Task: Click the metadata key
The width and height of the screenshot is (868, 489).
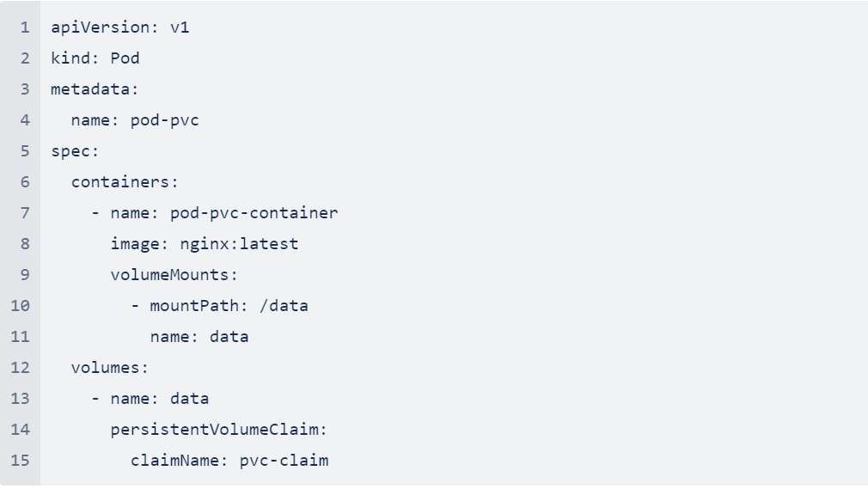Action: tap(90, 89)
